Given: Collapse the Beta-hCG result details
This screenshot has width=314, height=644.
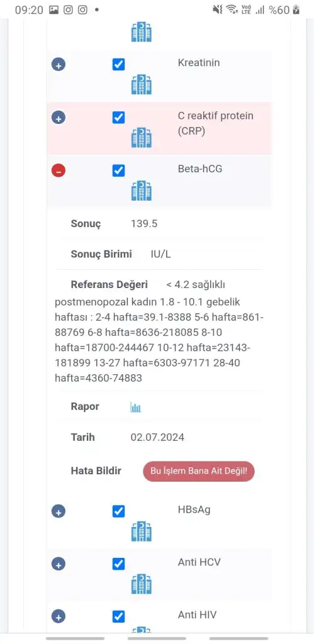Looking at the screenshot, I should point(59,170).
